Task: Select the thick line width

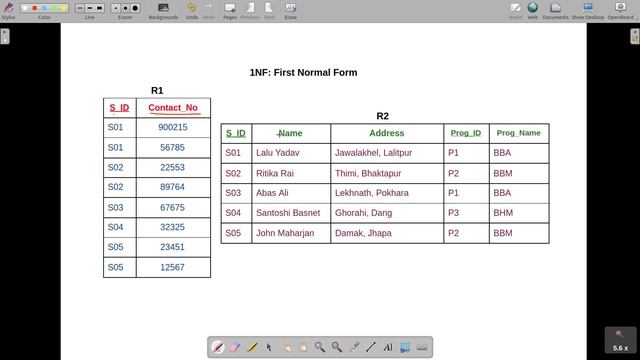Action: pyautogui.click(x=100, y=8)
